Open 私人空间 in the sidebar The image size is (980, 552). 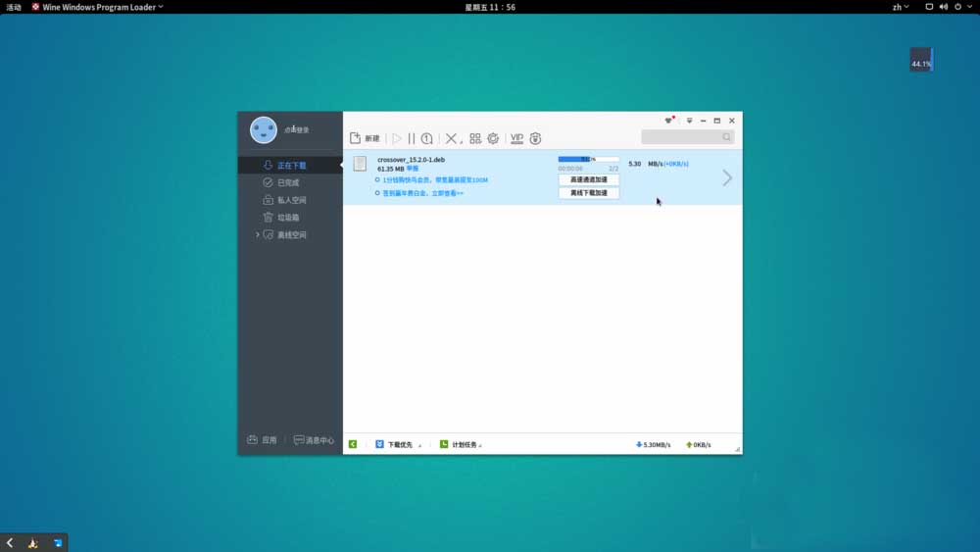pos(291,200)
